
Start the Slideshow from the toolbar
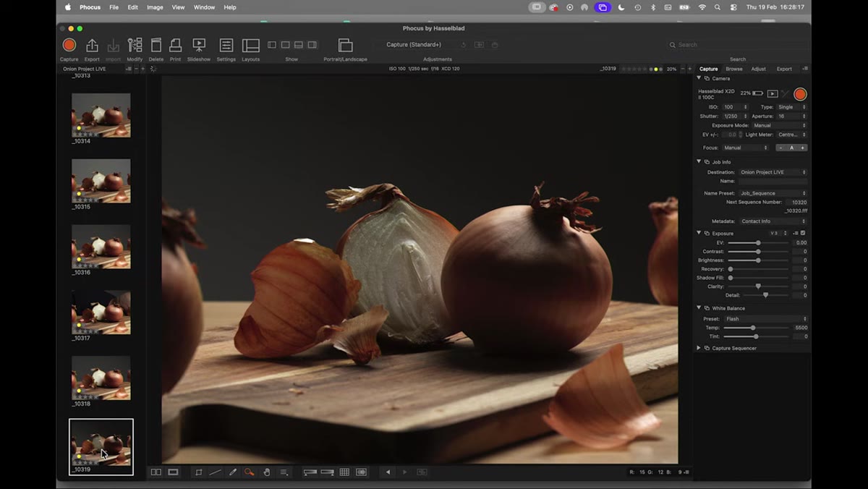click(199, 46)
